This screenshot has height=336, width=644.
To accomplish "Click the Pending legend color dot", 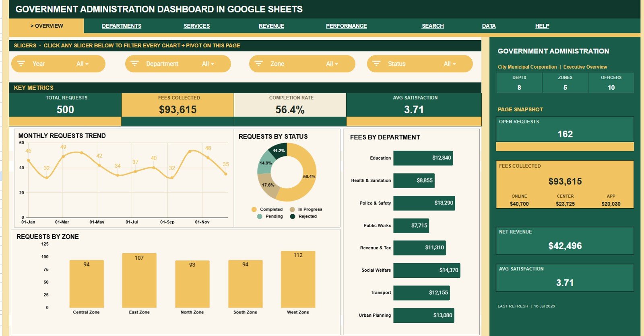I will coord(260,216).
